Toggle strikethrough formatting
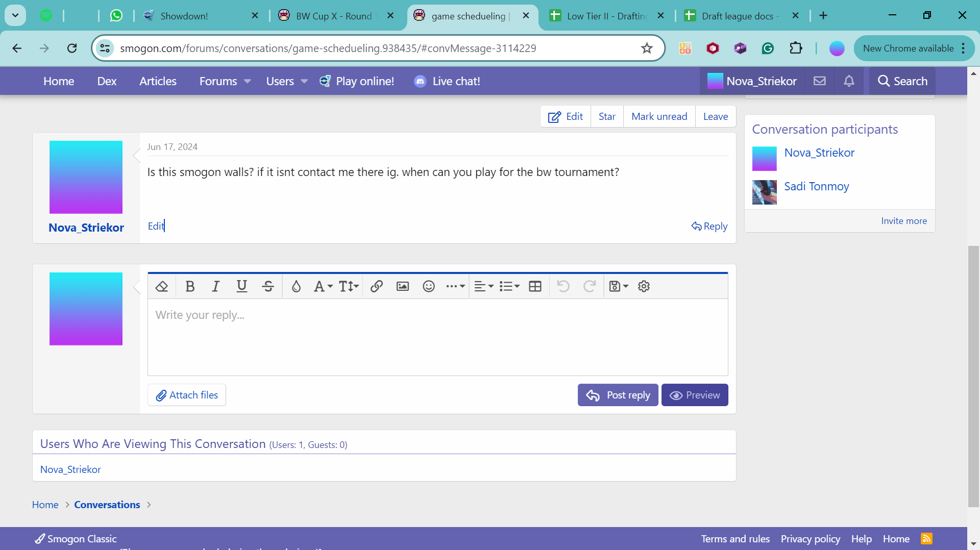This screenshot has height=550, width=980. [x=268, y=286]
